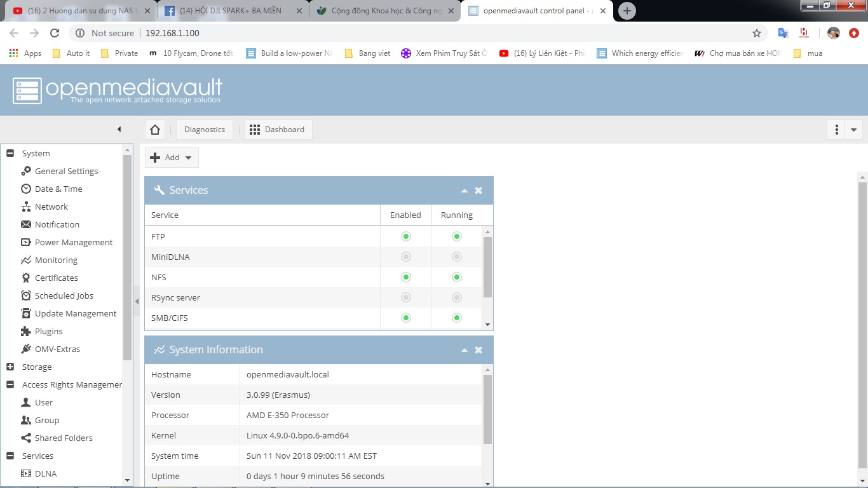The height and width of the screenshot is (488, 868).
Task: Open a new browser tab
Action: pos(627,11)
